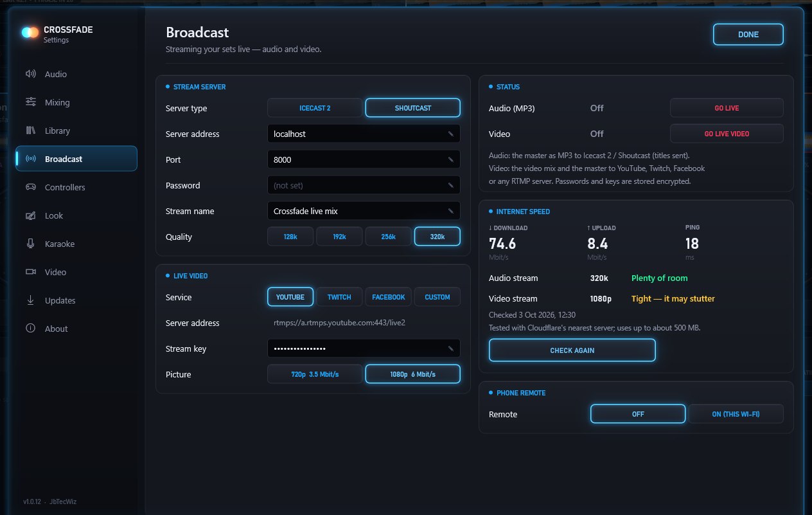
Task: Click the 18 ping value
Action: 692,244
